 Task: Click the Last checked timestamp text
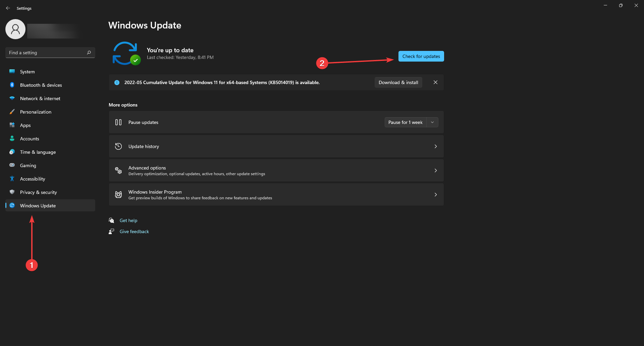[180, 58]
